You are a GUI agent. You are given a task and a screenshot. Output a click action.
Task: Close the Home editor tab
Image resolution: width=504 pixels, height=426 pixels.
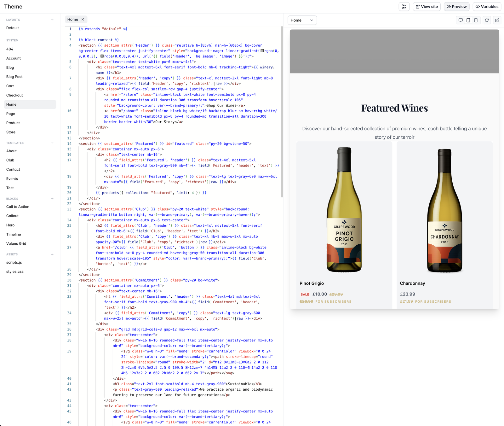[83, 20]
